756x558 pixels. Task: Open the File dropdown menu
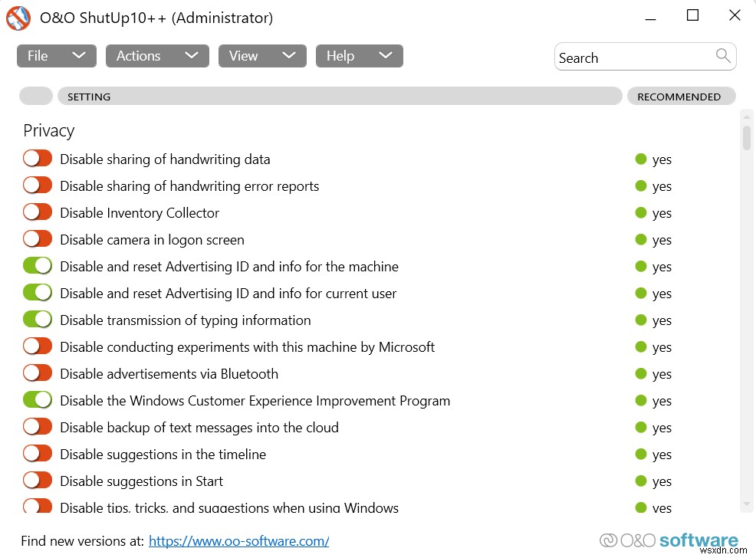[56, 55]
